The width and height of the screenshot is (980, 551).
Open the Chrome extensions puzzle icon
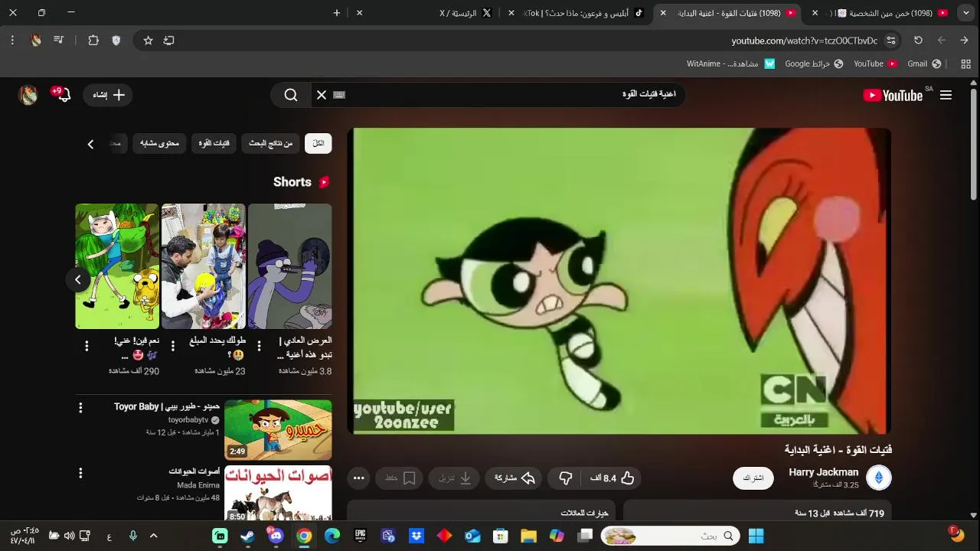click(93, 41)
